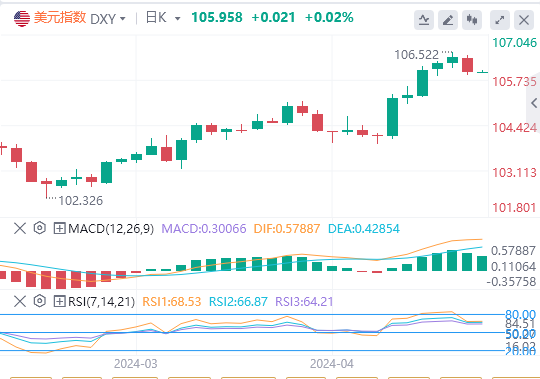The image size is (540, 379).
Task: Click the candle at the 106.522 high
Action: (452, 60)
